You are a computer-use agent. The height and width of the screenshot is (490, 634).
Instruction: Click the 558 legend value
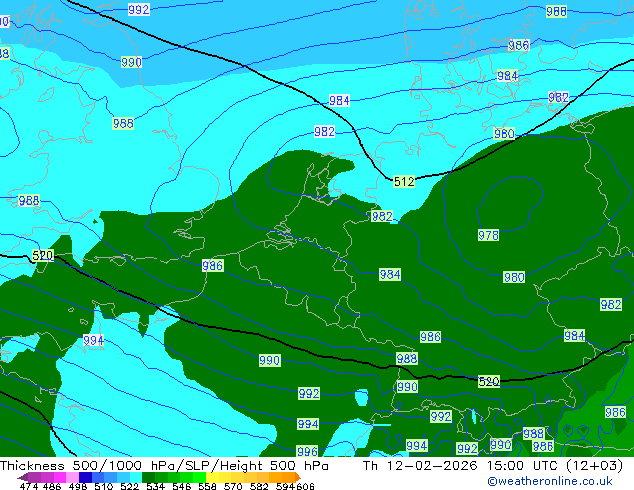[207, 486]
